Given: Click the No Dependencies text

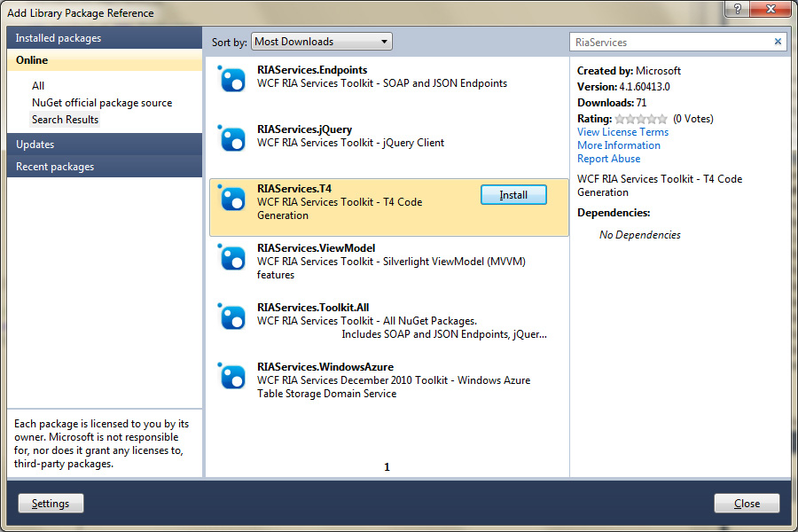Looking at the screenshot, I should (x=639, y=235).
